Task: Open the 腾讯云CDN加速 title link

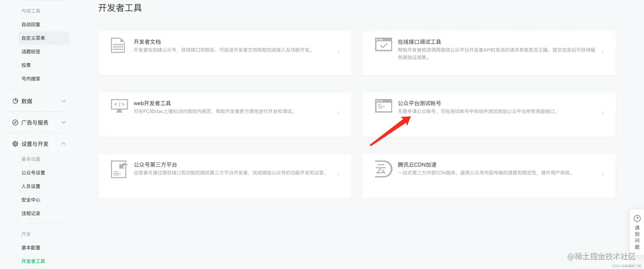Action: pyautogui.click(x=417, y=165)
